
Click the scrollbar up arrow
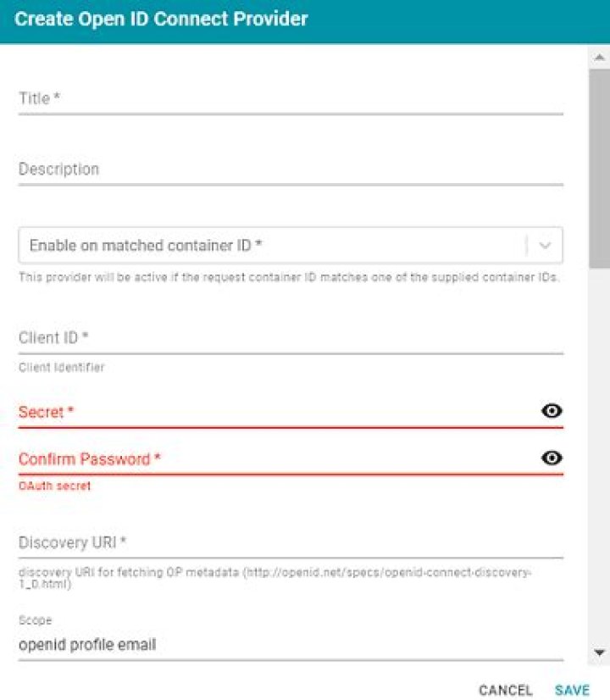pos(600,57)
